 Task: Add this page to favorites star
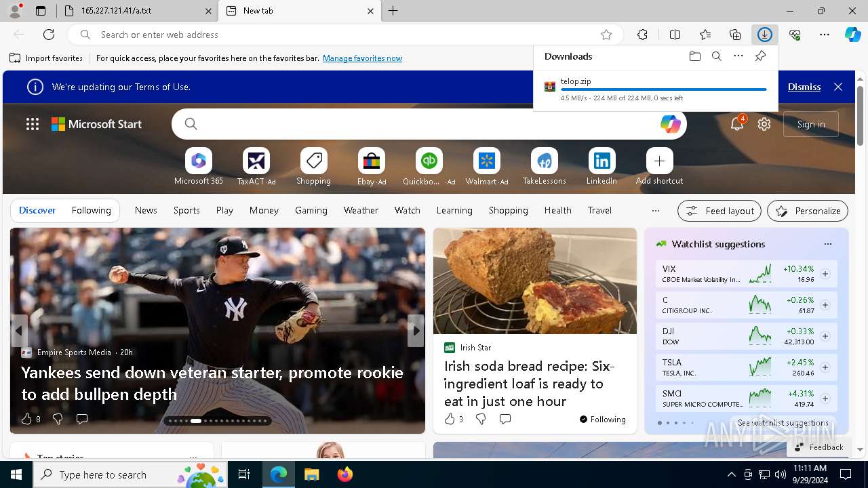pyautogui.click(x=606, y=35)
